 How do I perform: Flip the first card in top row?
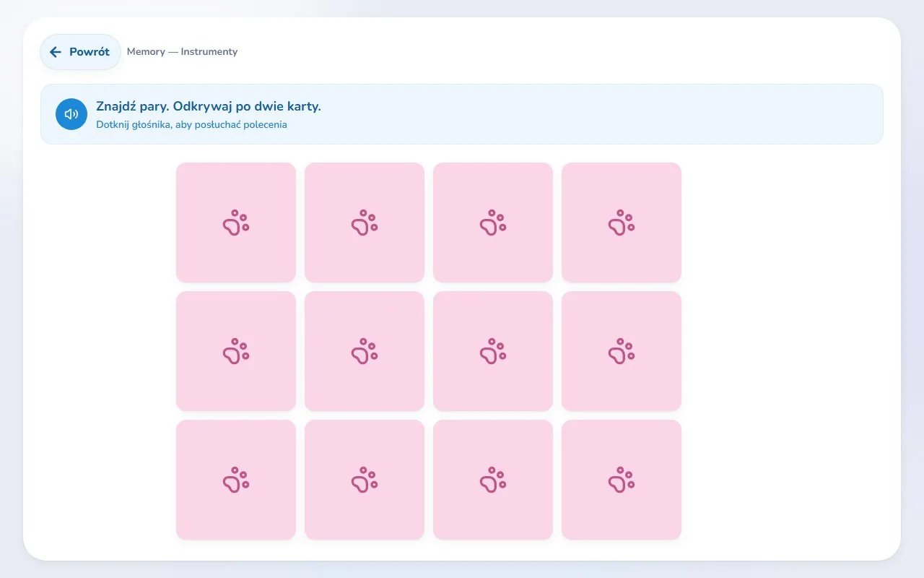(236, 223)
